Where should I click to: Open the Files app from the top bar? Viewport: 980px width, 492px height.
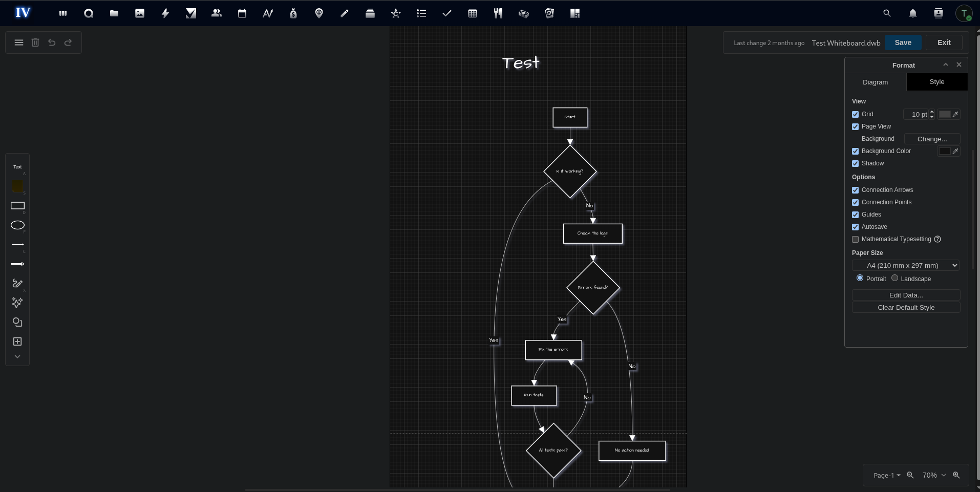pos(114,13)
